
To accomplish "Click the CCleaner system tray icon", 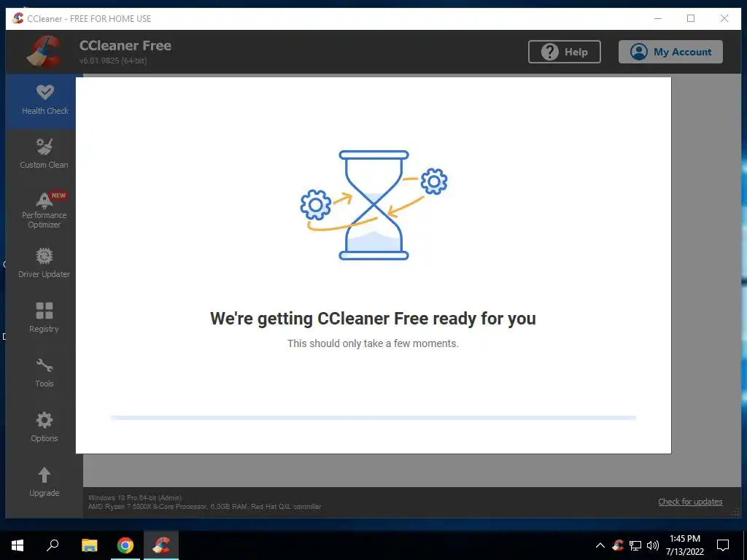I will [x=618, y=545].
